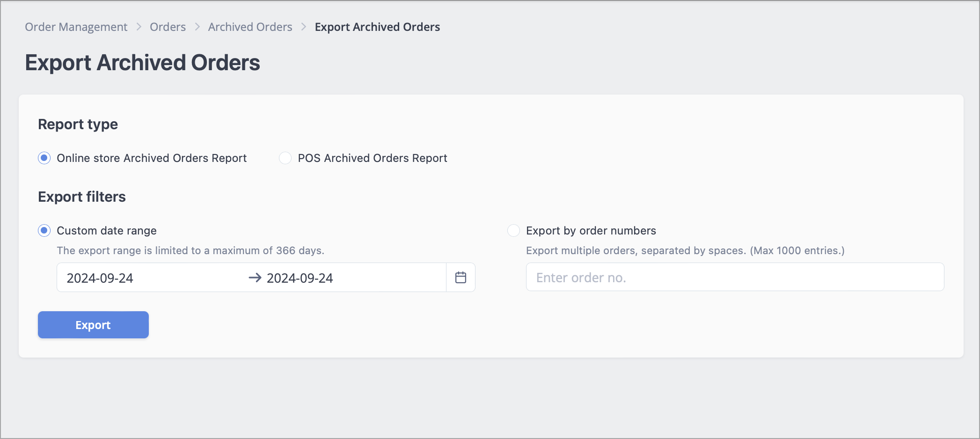Click the Export by order numbers label
The width and height of the screenshot is (980, 439).
[591, 231]
